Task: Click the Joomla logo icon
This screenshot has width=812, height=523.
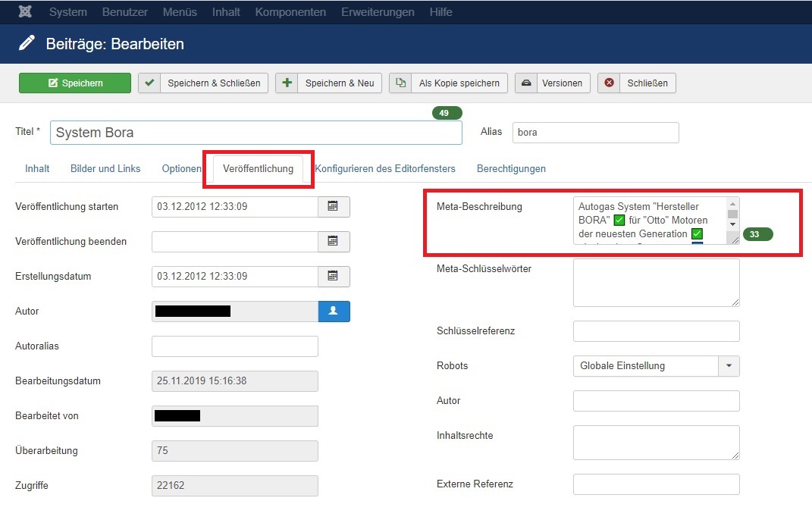Action: pyautogui.click(x=25, y=12)
